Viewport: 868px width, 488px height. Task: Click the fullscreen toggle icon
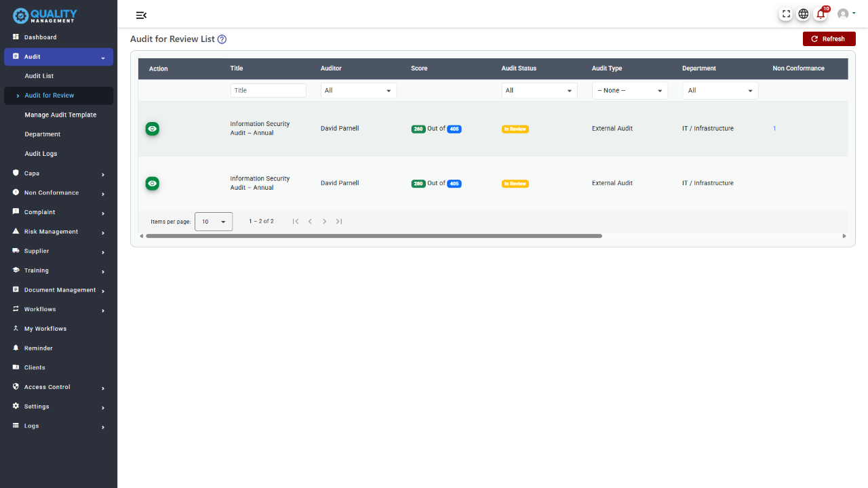786,14
